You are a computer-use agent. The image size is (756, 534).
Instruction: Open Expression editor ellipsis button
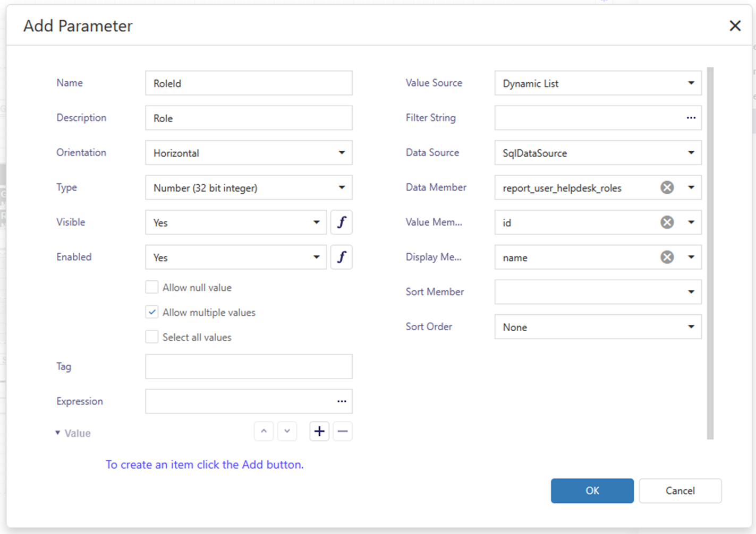pyautogui.click(x=342, y=401)
